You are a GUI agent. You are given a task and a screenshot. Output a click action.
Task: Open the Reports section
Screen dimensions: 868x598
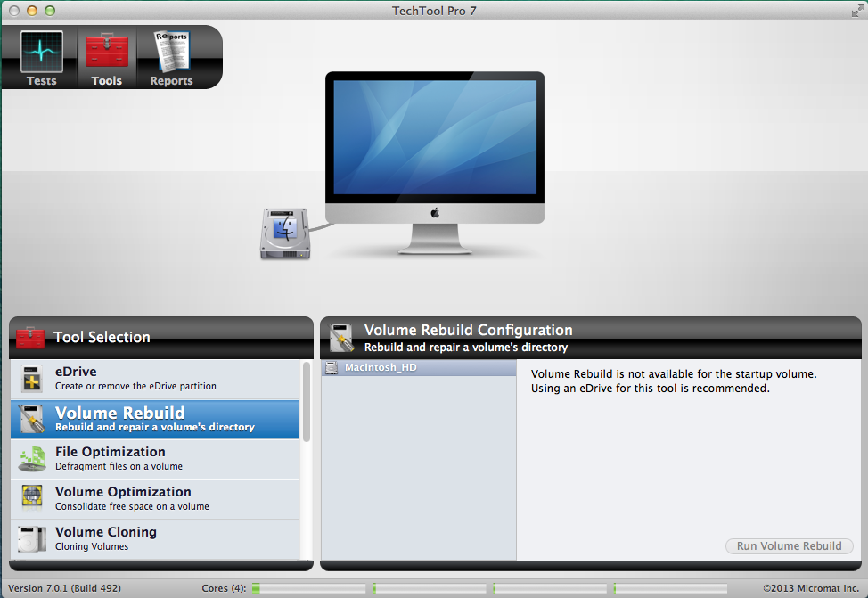(172, 58)
